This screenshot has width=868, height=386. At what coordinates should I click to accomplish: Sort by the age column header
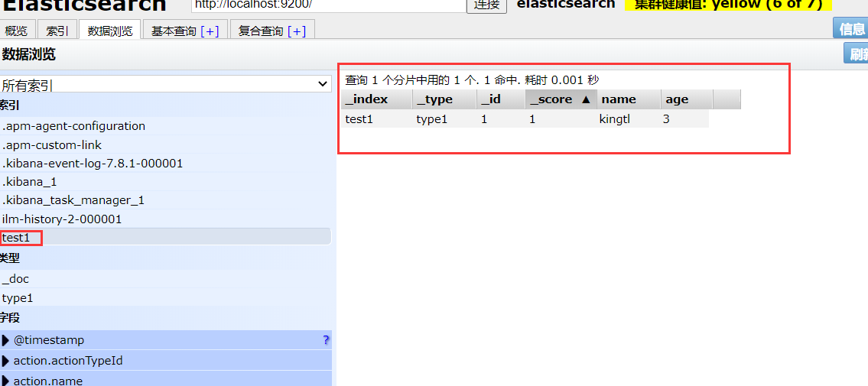point(687,99)
